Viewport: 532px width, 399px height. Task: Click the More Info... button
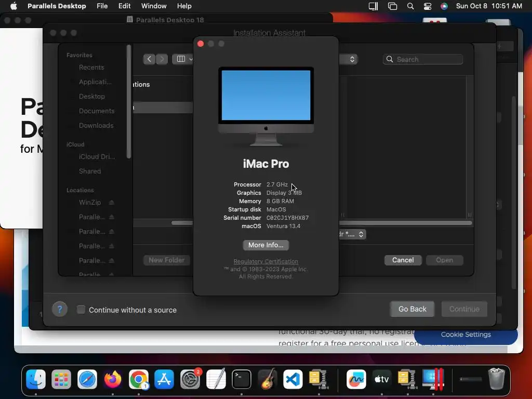(x=265, y=245)
